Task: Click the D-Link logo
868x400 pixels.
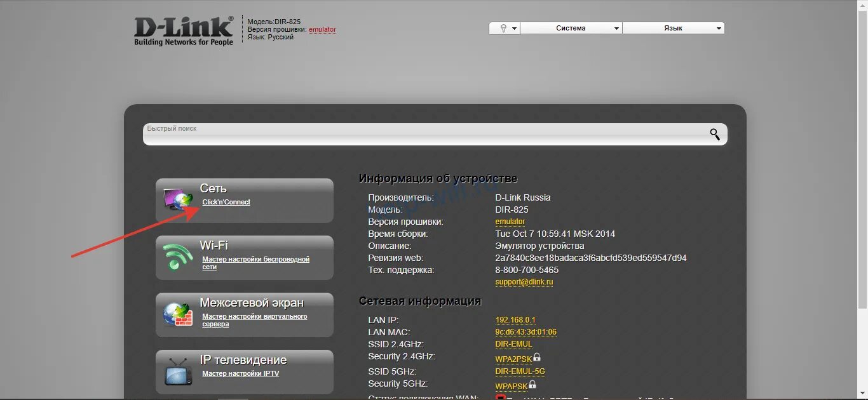Action: click(x=184, y=31)
